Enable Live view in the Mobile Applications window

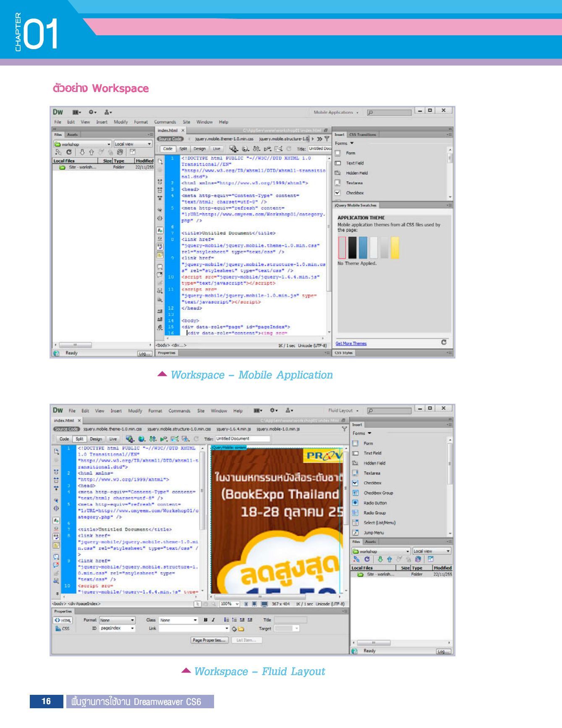tap(216, 149)
